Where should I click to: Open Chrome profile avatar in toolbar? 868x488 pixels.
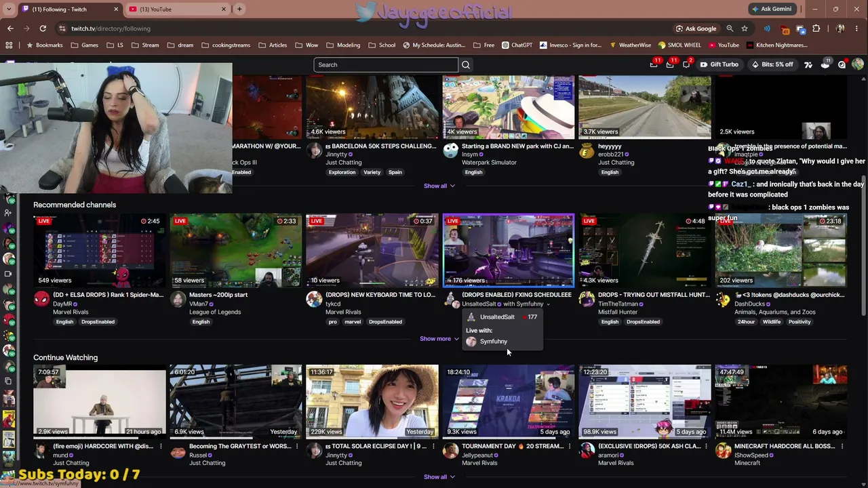[x=840, y=28]
